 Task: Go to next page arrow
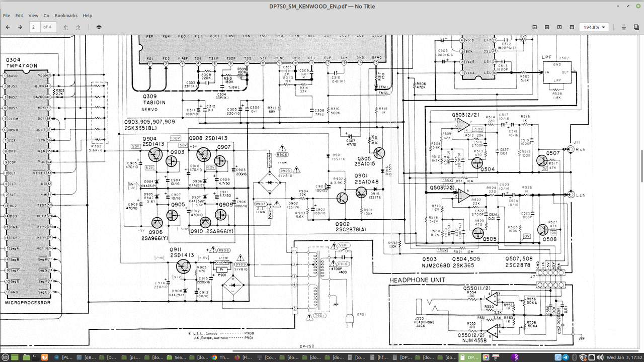[20, 27]
